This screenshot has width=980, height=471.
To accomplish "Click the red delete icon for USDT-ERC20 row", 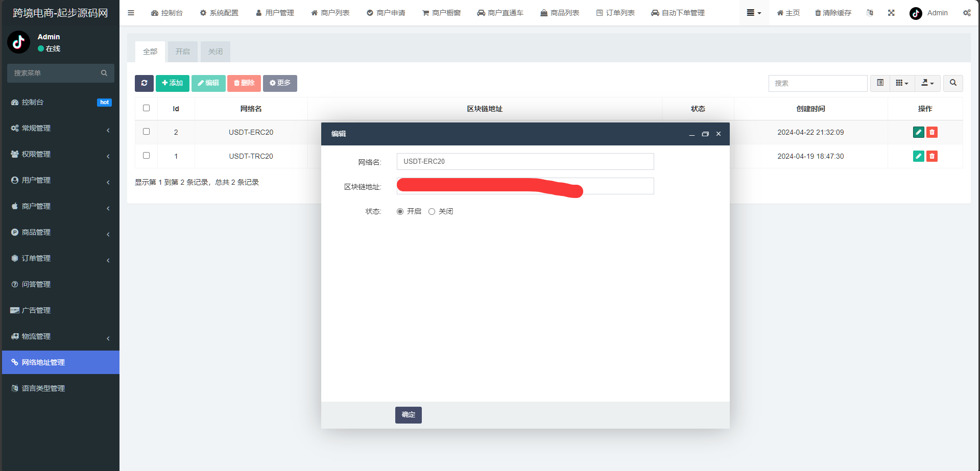I will (932, 132).
